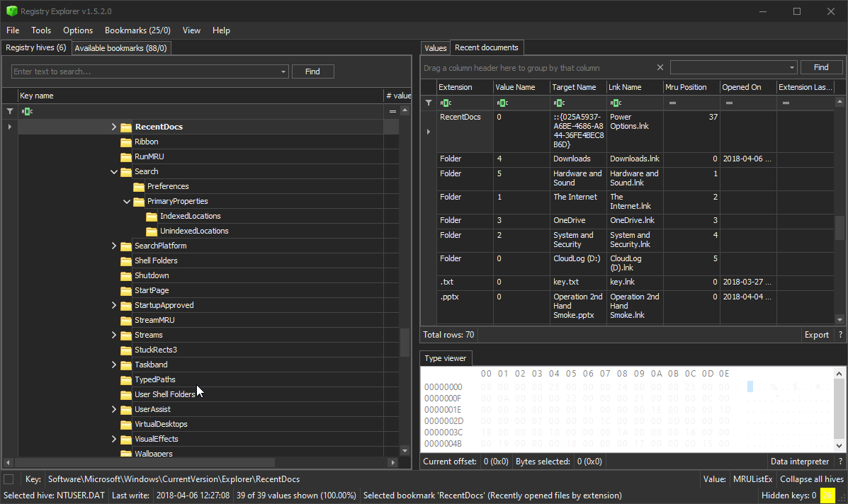848x504 pixels.
Task: Open the dropdown beside the Find button
Action: 283,71
